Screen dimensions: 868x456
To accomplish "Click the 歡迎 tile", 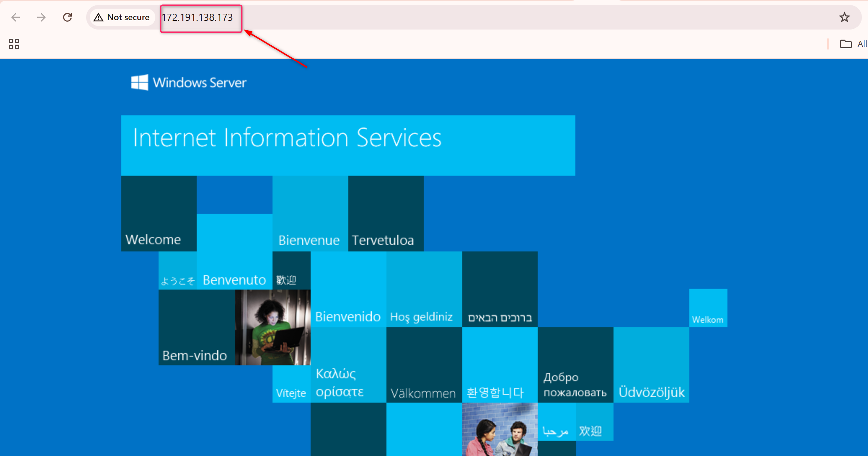I will point(292,271).
